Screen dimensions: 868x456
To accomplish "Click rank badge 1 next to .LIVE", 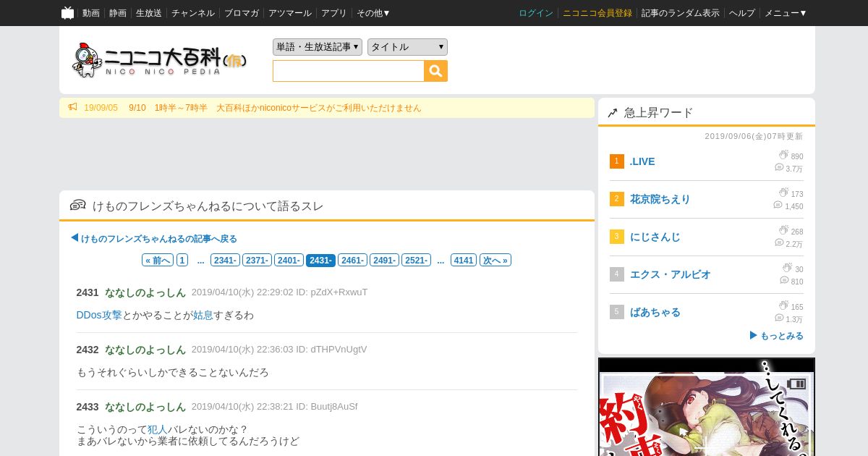I will (616, 161).
